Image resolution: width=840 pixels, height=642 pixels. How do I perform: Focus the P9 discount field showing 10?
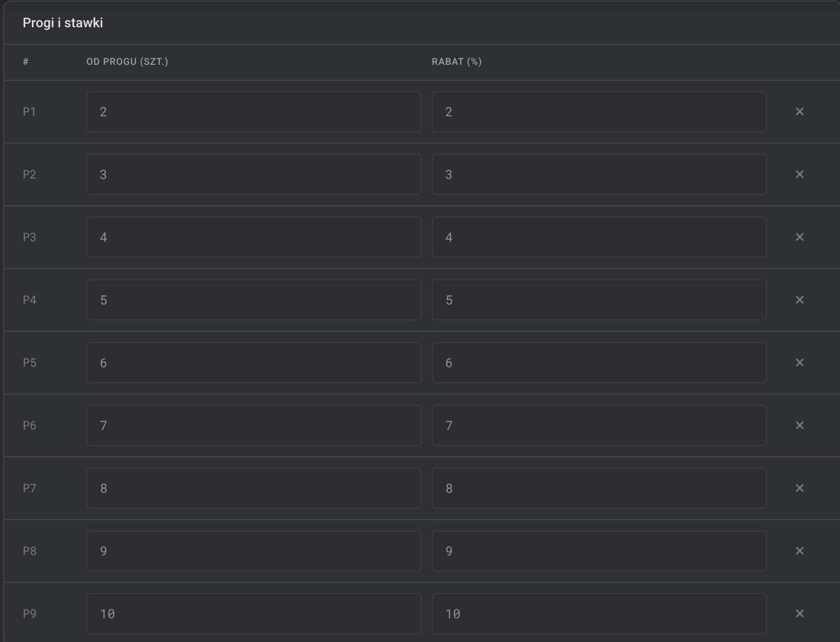(599, 614)
